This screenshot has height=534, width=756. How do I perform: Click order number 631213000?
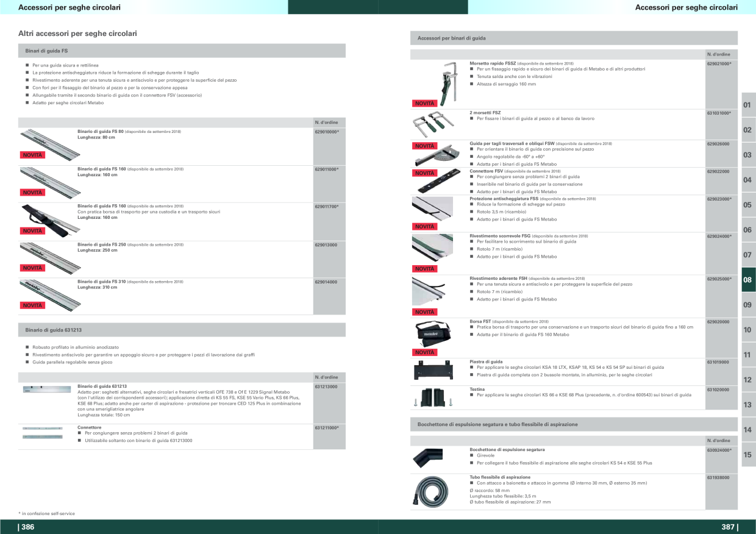click(326, 386)
